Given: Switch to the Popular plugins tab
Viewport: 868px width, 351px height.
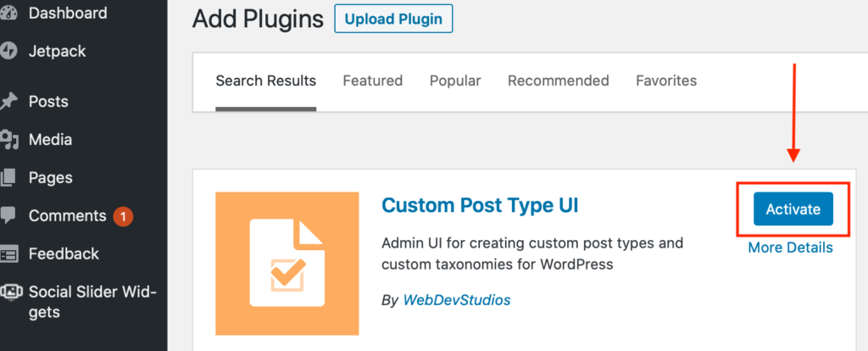Looking at the screenshot, I should pos(455,81).
